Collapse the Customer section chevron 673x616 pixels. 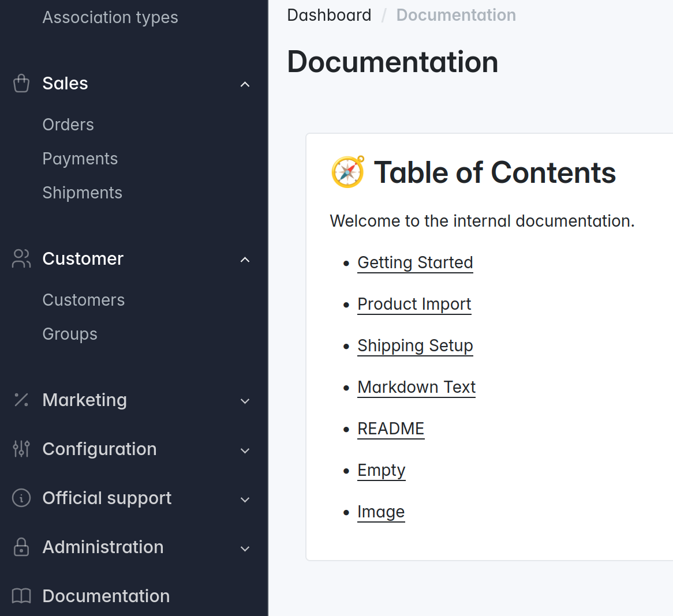245,260
